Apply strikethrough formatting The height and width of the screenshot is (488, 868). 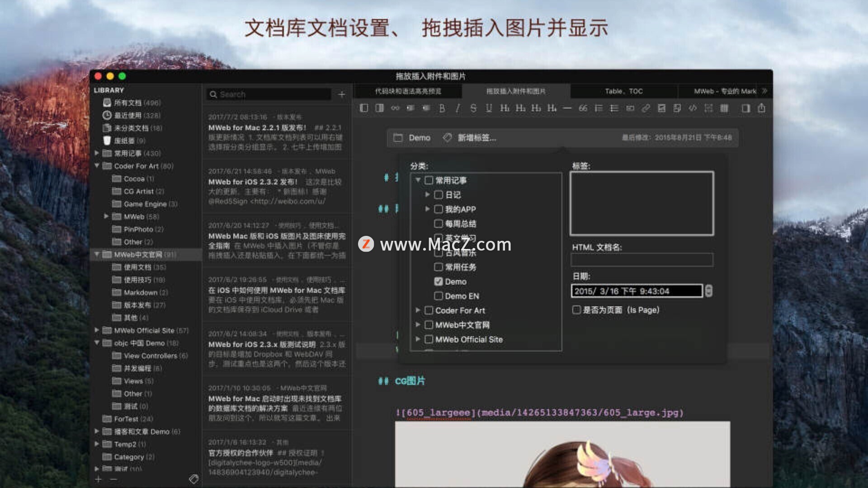(473, 108)
